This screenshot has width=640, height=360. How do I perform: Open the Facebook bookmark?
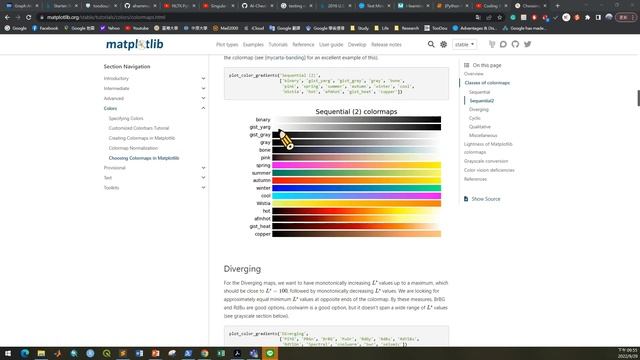click(45, 28)
